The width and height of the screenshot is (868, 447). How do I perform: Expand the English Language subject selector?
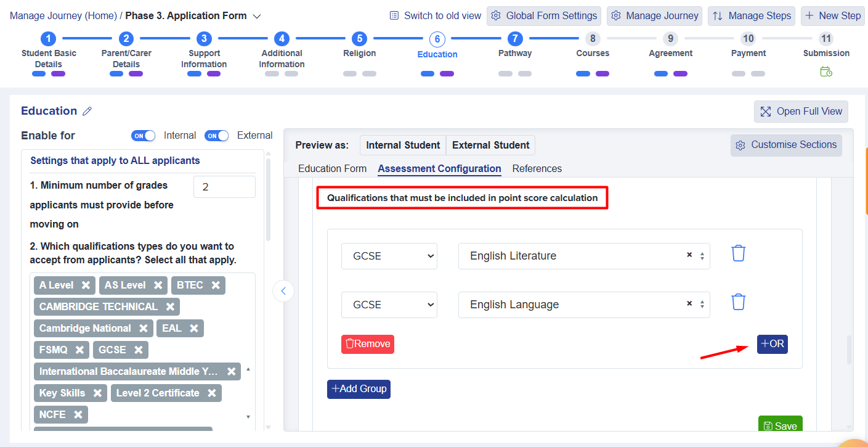click(702, 305)
